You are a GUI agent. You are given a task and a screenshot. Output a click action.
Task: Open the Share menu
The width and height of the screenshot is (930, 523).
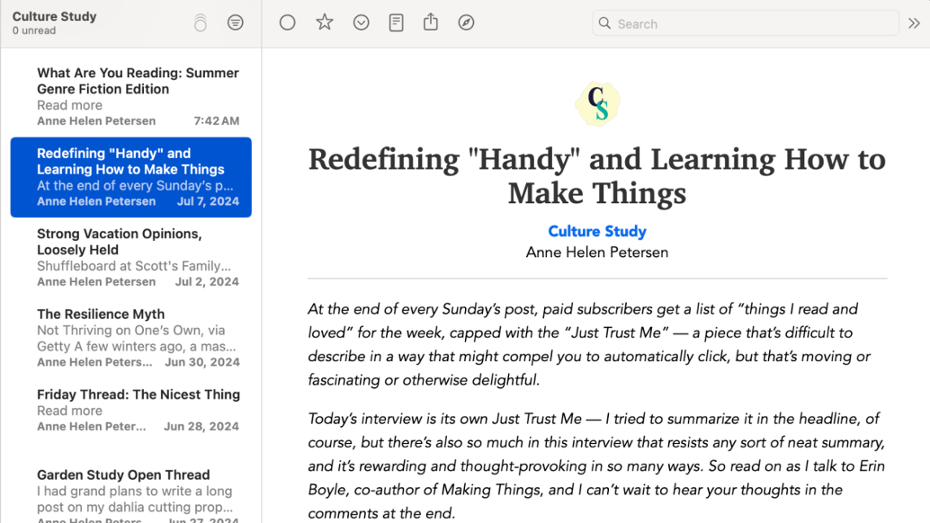tap(431, 22)
